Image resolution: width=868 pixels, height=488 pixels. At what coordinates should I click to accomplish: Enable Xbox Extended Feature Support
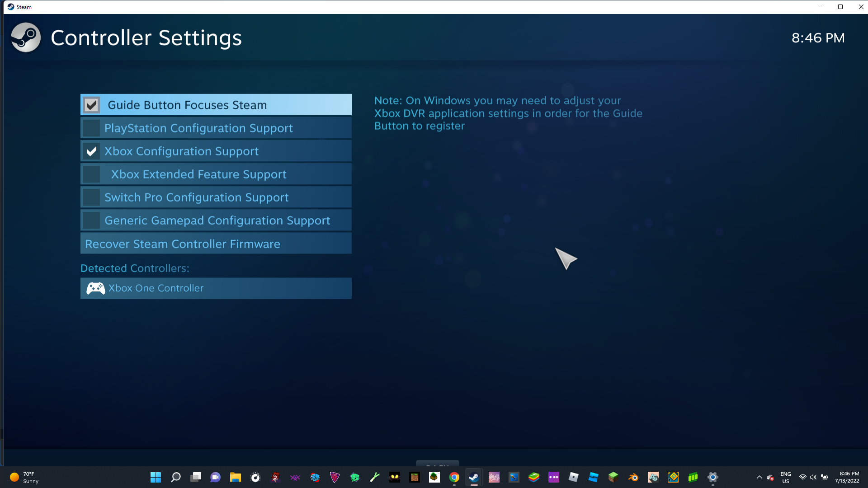point(91,174)
